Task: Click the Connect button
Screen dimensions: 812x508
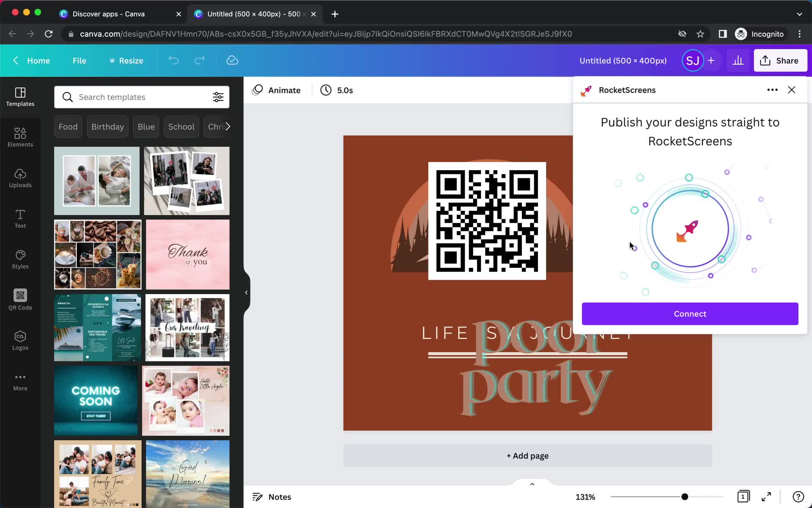Action: (690, 314)
